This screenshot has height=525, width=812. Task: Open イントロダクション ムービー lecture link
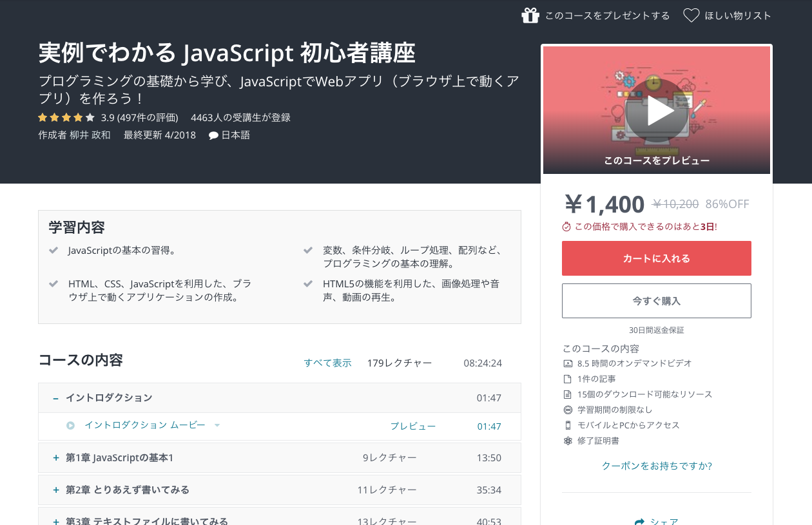[145, 425]
